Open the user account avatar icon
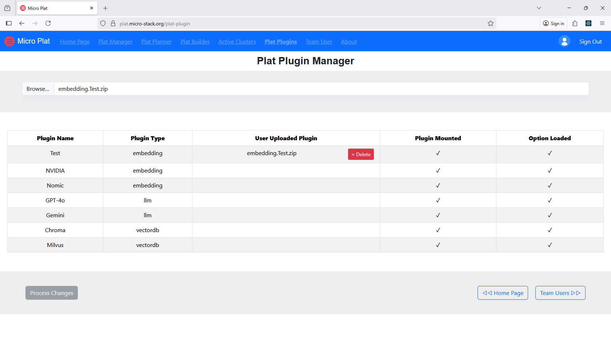The width and height of the screenshot is (611, 364). click(564, 41)
